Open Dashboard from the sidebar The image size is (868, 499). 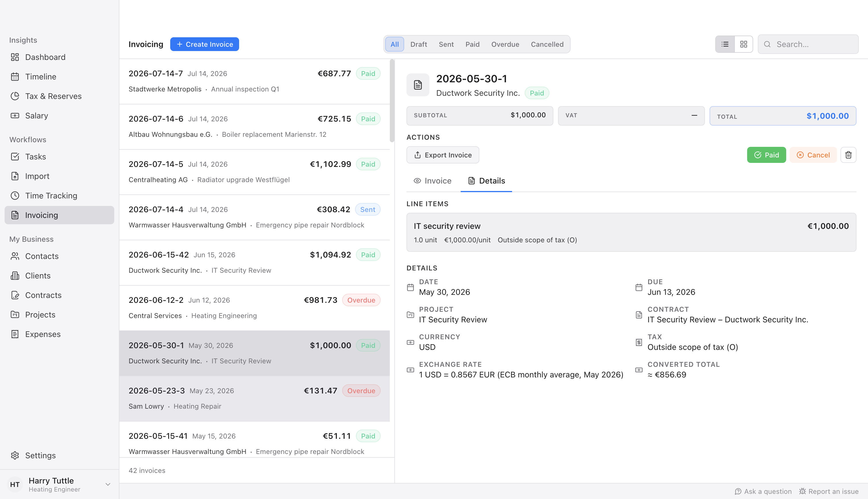(x=59, y=57)
